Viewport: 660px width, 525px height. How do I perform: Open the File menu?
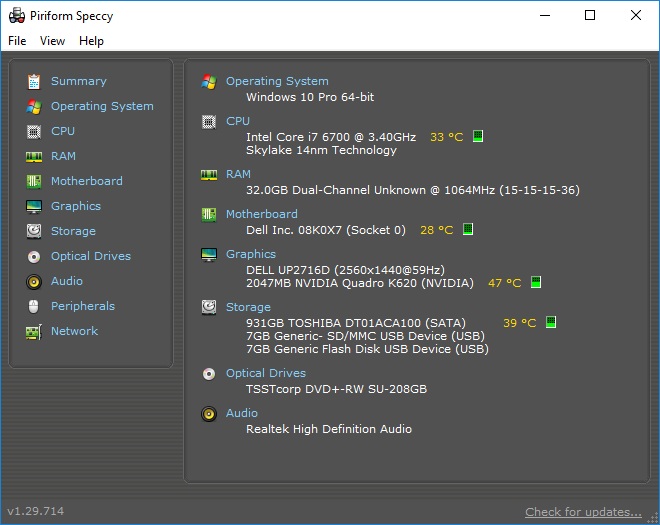pyautogui.click(x=17, y=41)
